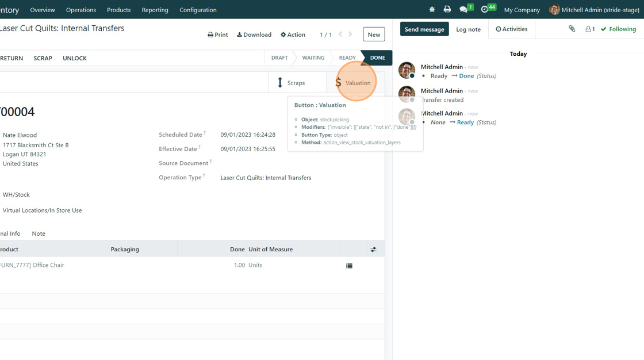The height and width of the screenshot is (360, 644).
Task: Open the Valuation smart button
Action: (x=355, y=83)
